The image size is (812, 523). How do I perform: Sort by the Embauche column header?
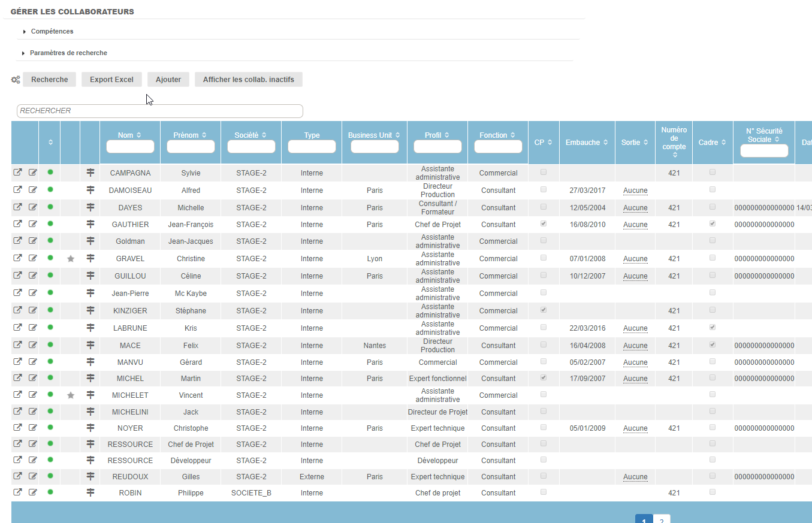click(587, 143)
